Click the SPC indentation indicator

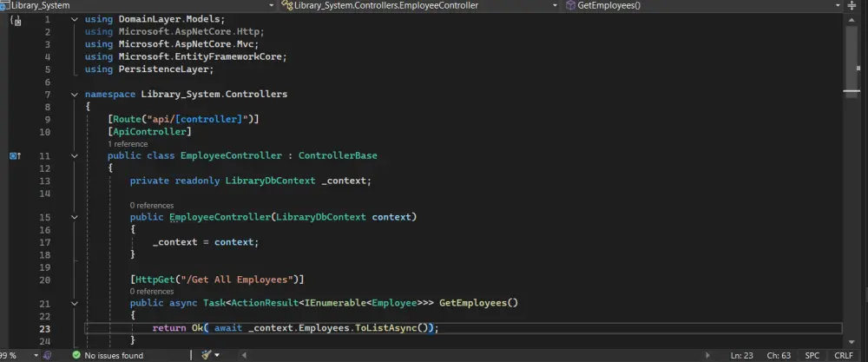coord(812,355)
